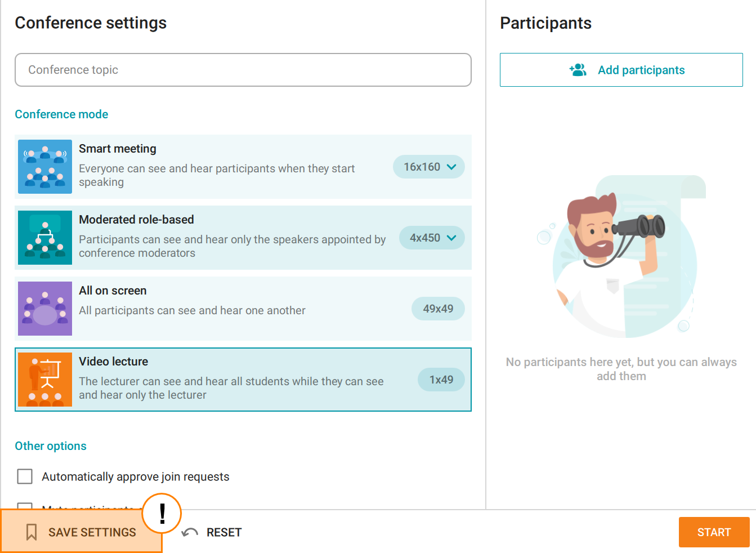
Task: Click the Video lecture mode icon
Action: (45, 380)
